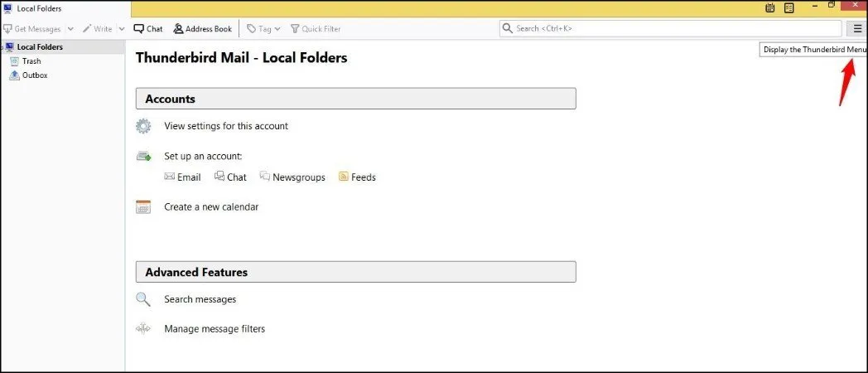
Task: Click the Get Messages toolbar button
Action: (32, 29)
